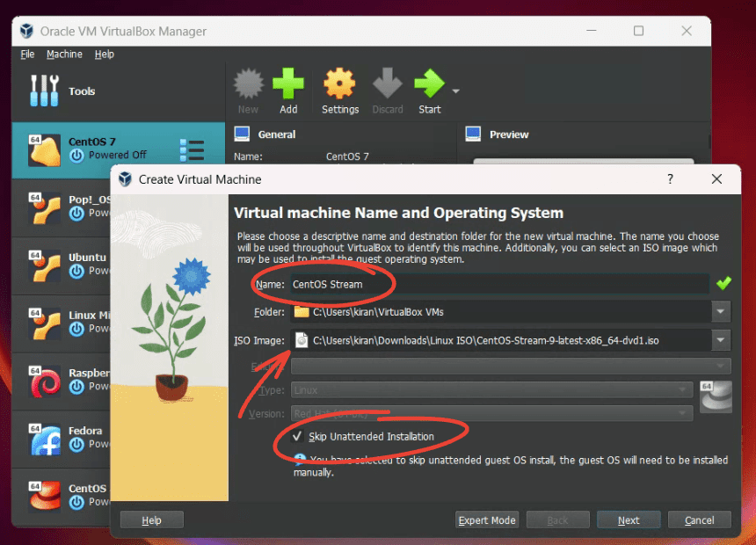Open the Type dropdown showing Linux
Screen dimensions: 756x545
coord(491,389)
